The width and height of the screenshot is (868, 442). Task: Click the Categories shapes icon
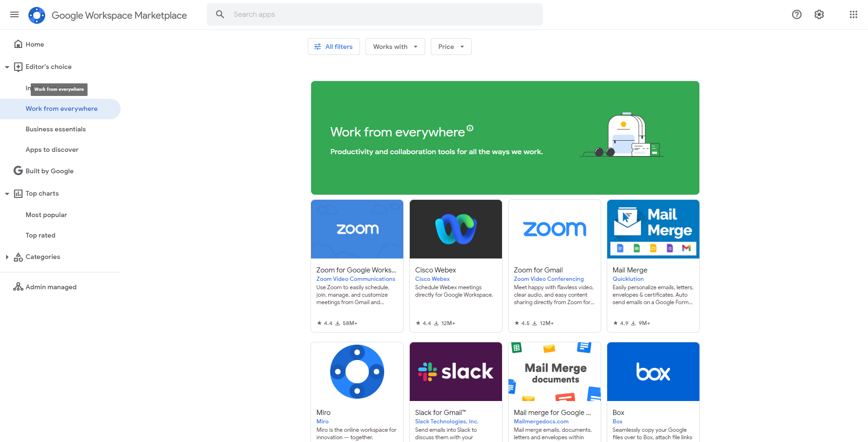pos(18,257)
